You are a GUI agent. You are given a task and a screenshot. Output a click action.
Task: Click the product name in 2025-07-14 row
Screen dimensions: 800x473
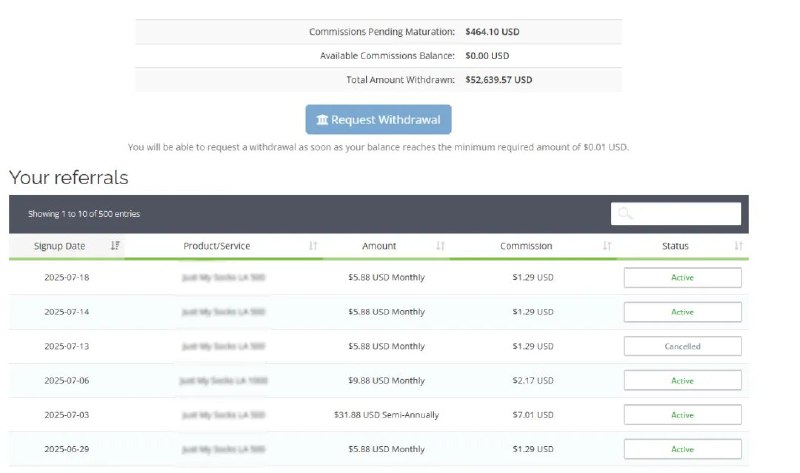pos(224,312)
